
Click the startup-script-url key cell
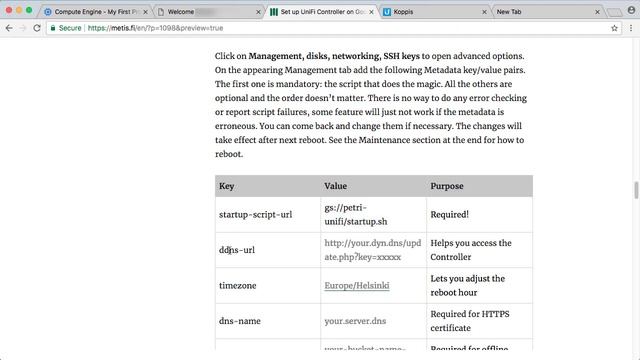(x=268, y=215)
